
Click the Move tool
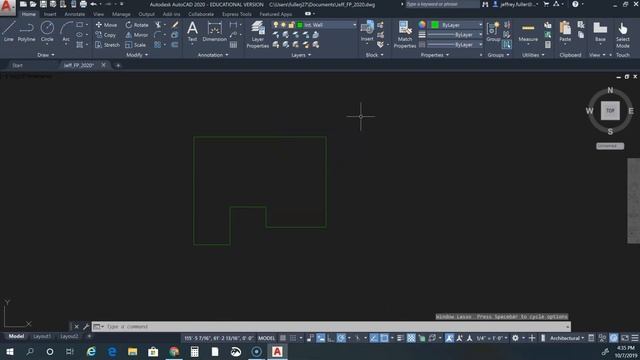(106, 25)
